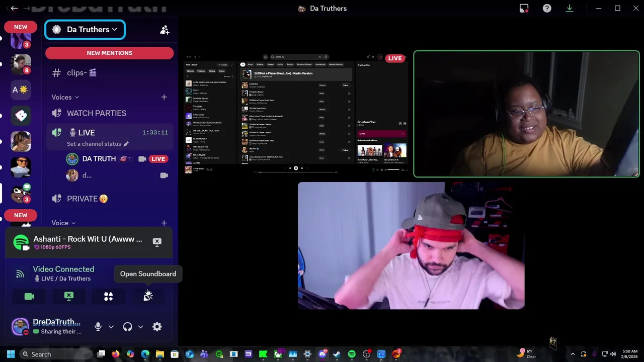Focus the red bandana webcam tile

click(411, 245)
